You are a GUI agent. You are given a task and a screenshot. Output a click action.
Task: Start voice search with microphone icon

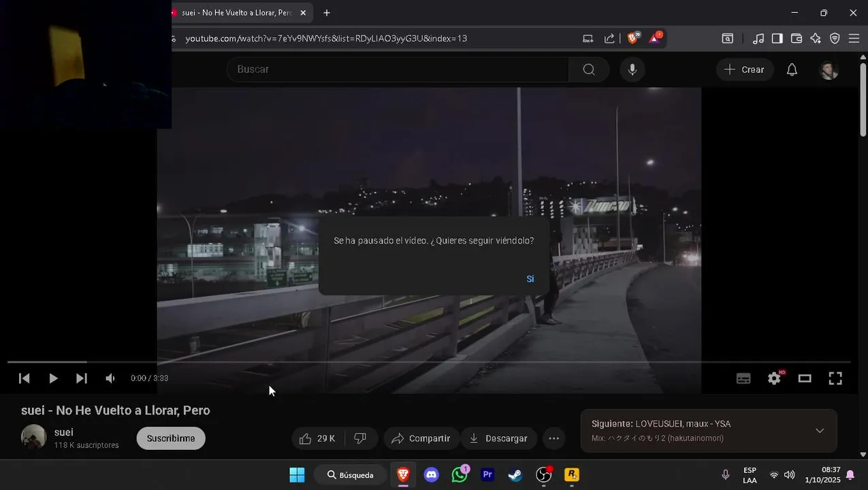(x=632, y=69)
